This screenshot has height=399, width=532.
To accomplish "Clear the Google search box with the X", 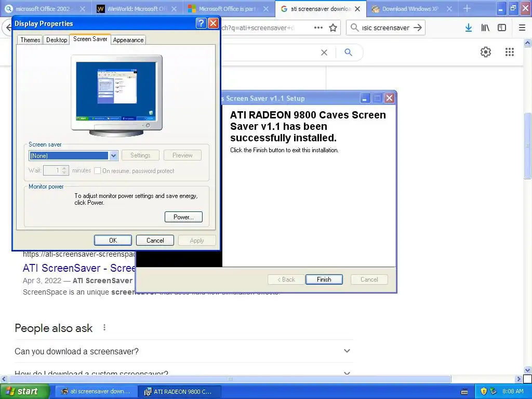I will [x=324, y=52].
